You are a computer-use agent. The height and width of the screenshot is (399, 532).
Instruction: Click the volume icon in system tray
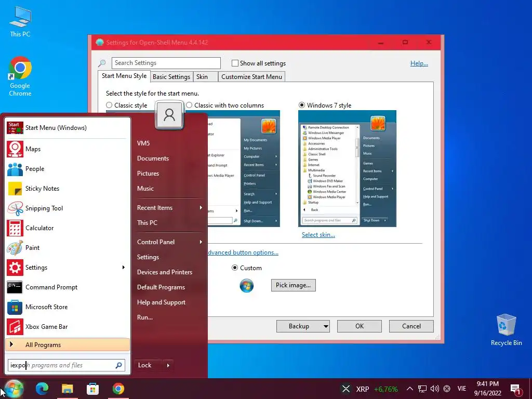coord(434,389)
